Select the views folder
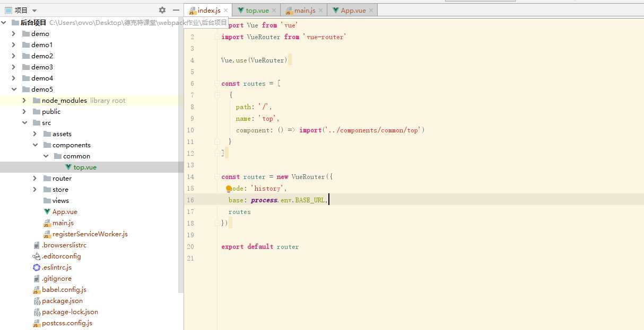Viewport: 644px width, 330px height. 60,201
